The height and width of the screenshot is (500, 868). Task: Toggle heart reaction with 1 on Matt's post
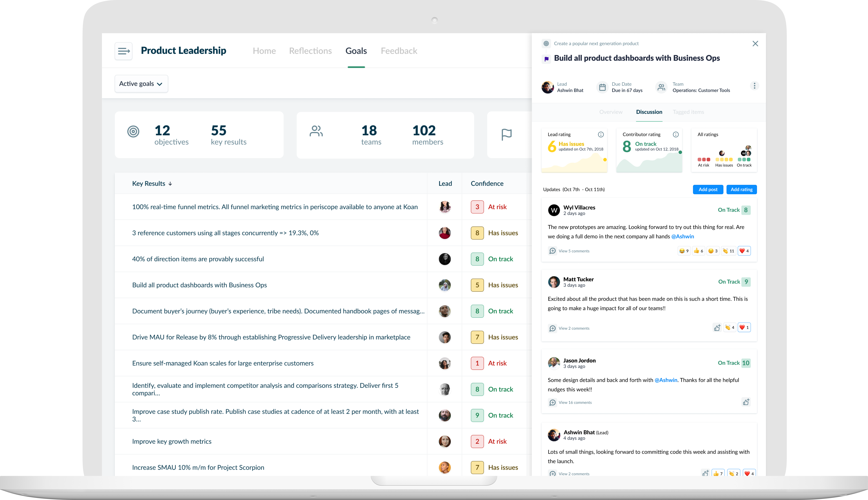[744, 328]
